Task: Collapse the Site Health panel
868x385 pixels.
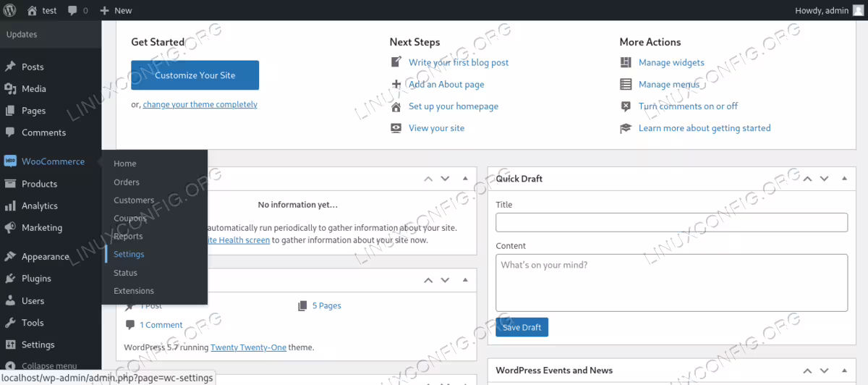Action: click(465, 179)
